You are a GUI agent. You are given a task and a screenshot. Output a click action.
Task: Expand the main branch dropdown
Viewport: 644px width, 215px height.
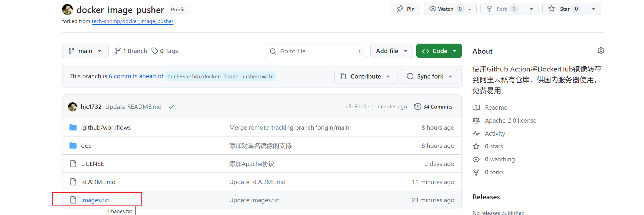pyautogui.click(x=85, y=51)
